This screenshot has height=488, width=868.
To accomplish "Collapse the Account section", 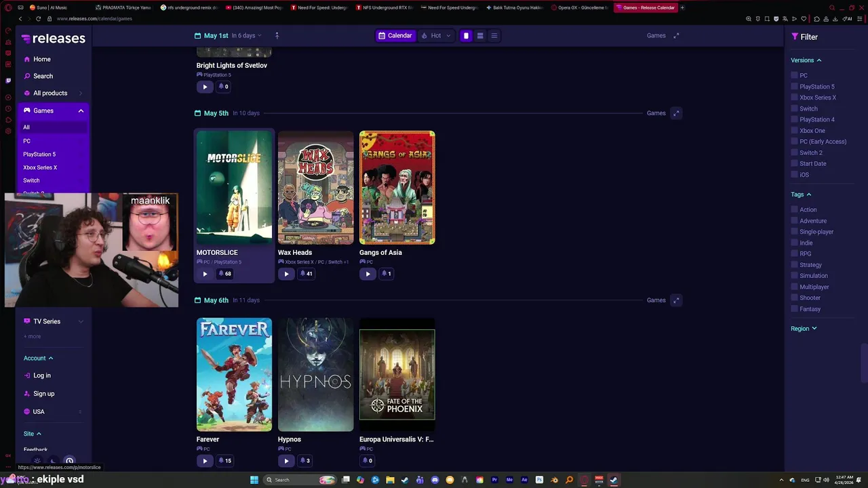I will (x=38, y=358).
